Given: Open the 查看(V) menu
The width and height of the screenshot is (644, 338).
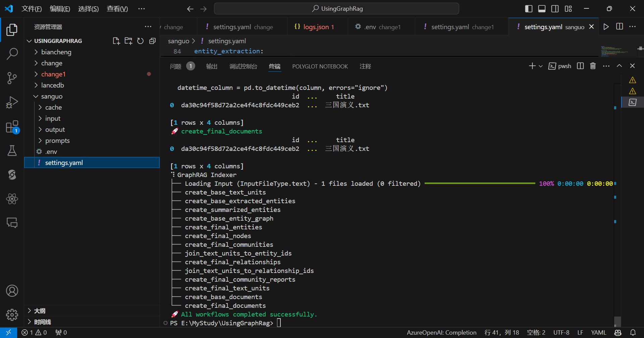Looking at the screenshot, I should tap(117, 9).
